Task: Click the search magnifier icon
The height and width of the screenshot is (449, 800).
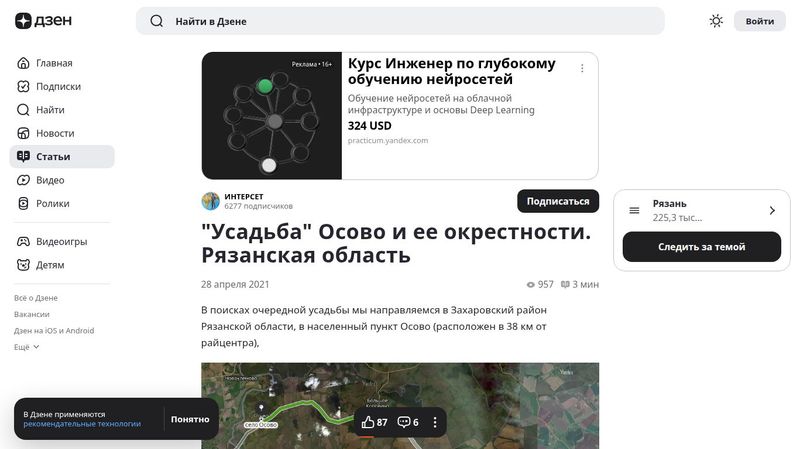Action: tap(157, 21)
